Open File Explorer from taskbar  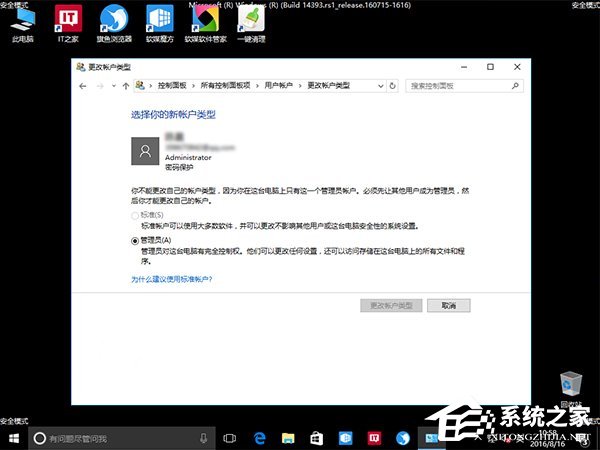288,438
